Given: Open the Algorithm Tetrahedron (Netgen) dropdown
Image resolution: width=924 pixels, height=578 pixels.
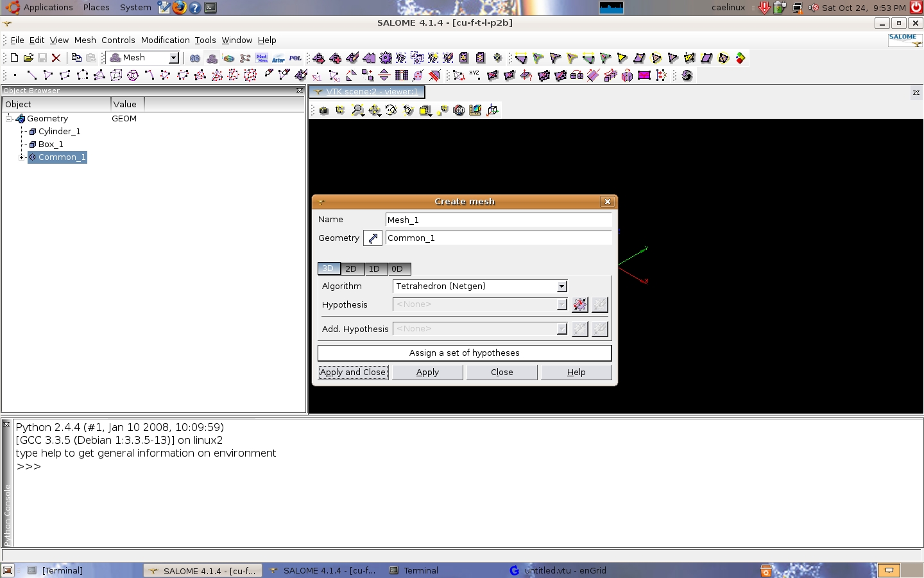Looking at the screenshot, I should click(x=561, y=286).
